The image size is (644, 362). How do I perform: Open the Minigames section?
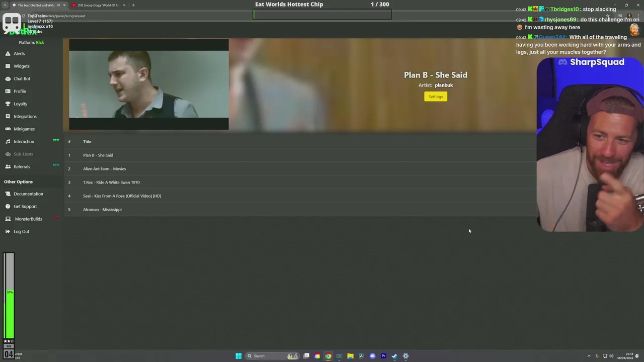pos(24,129)
